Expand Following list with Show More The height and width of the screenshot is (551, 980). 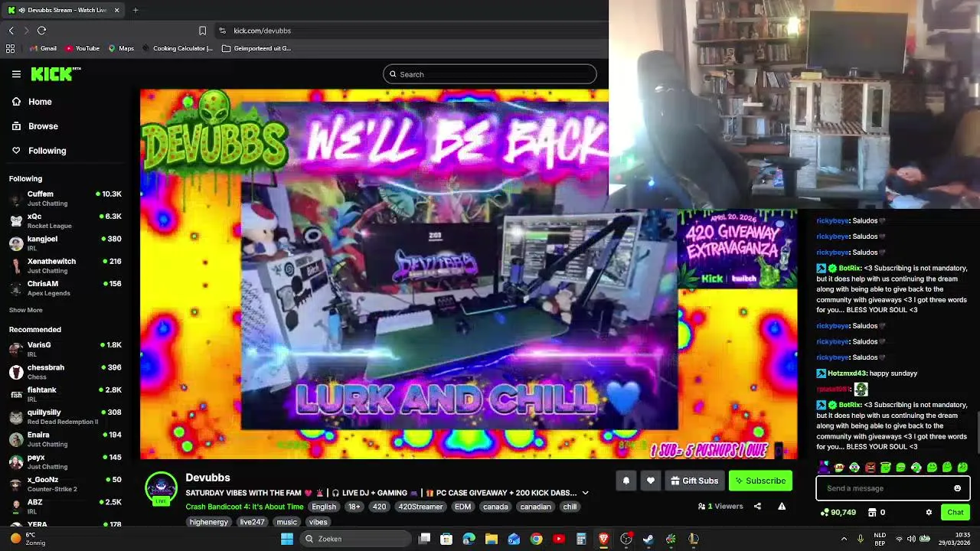tap(26, 310)
